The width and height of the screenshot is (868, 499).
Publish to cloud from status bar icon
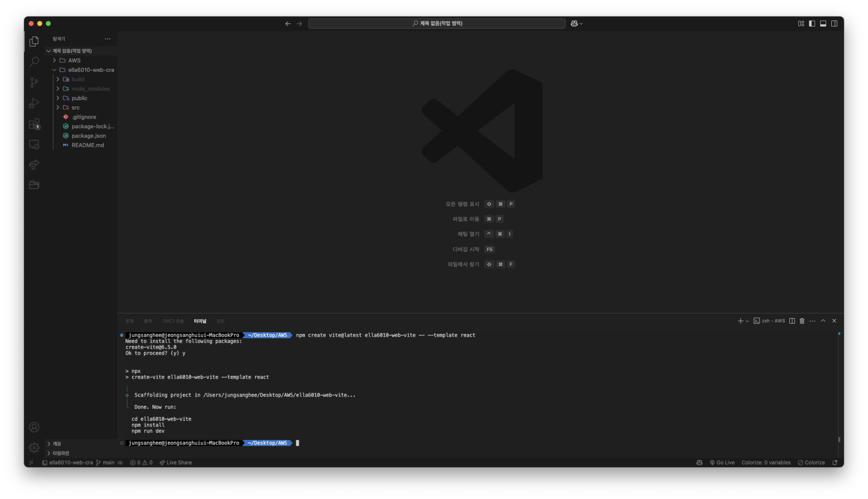pos(120,462)
